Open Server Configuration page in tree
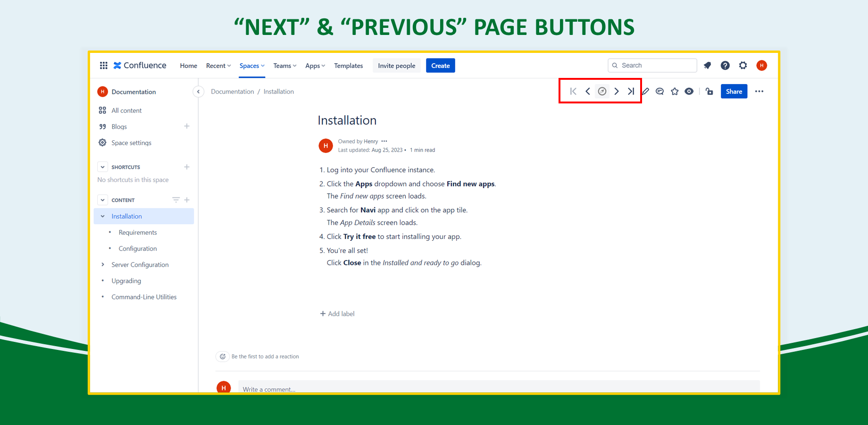This screenshot has height=425, width=868. (x=140, y=264)
